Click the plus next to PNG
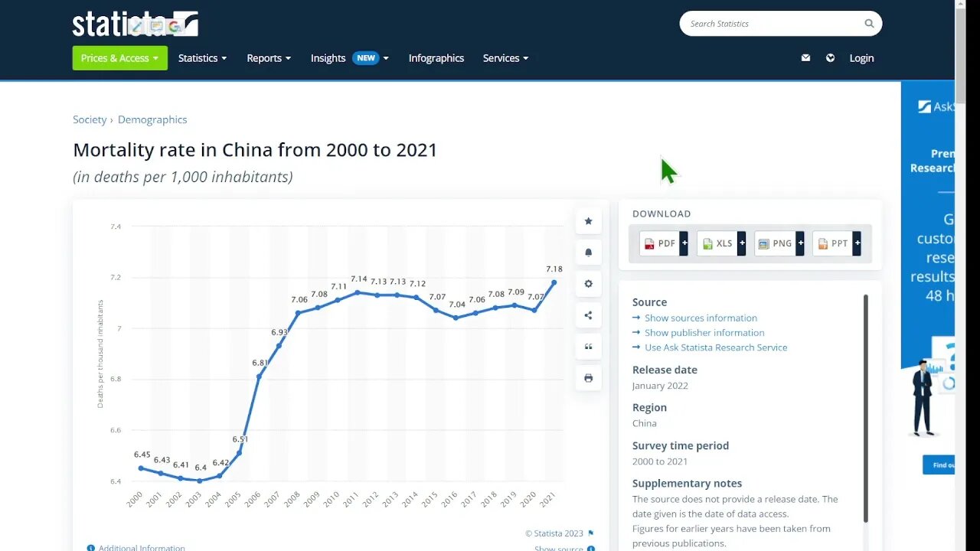The height and width of the screenshot is (551, 980). (x=800, y=243)
